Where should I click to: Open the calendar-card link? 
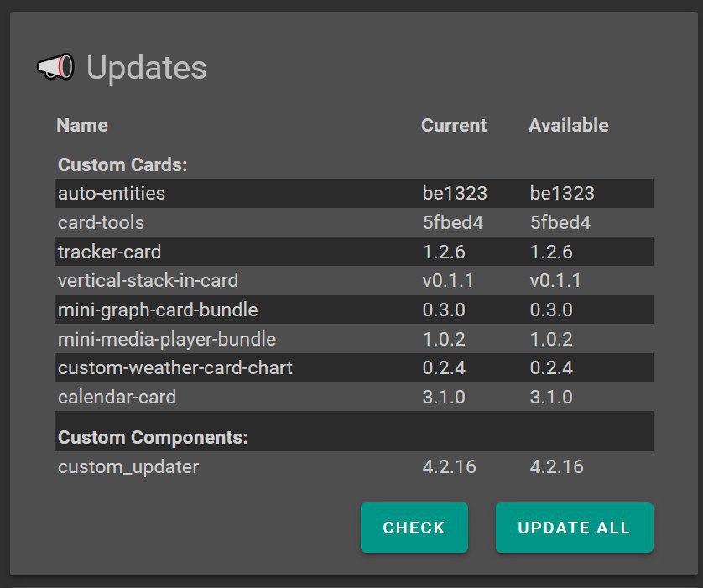(117, 397)
